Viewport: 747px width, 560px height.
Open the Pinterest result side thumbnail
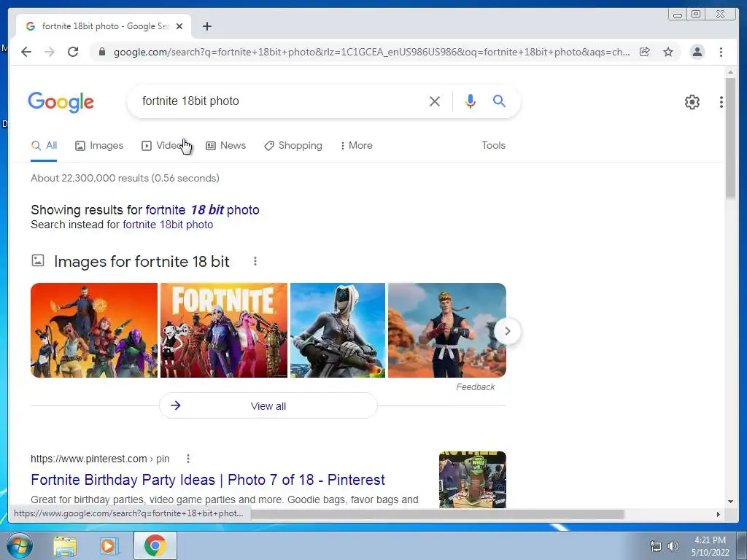tap(473, 480)
